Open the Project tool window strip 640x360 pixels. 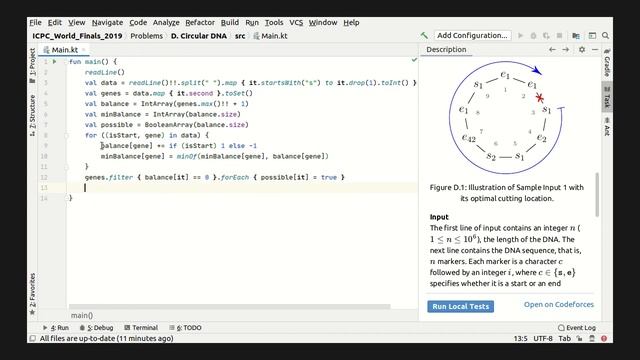pyautogui.click(x=32, y=65)
